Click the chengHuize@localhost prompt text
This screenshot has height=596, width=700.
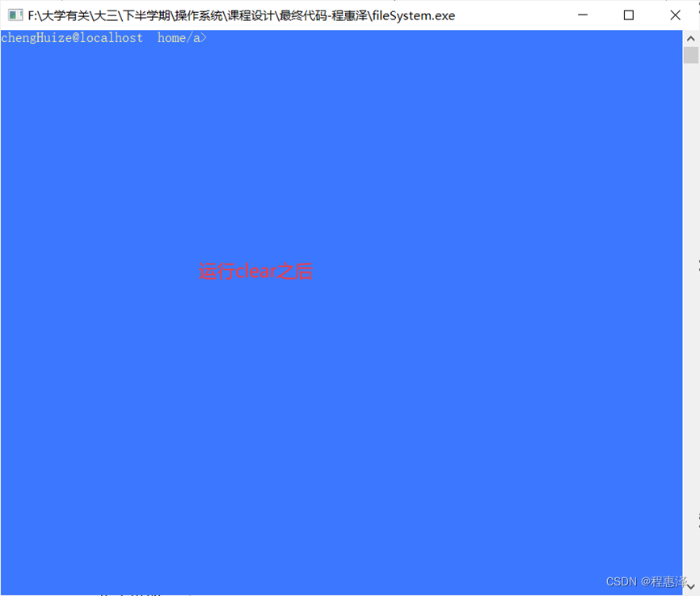pos(72,38)
